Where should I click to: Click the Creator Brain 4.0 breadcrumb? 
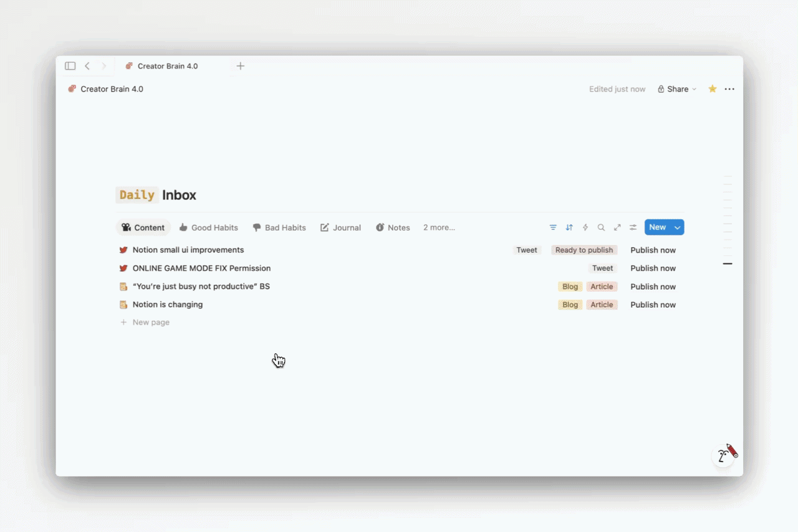tap(112, 89)
